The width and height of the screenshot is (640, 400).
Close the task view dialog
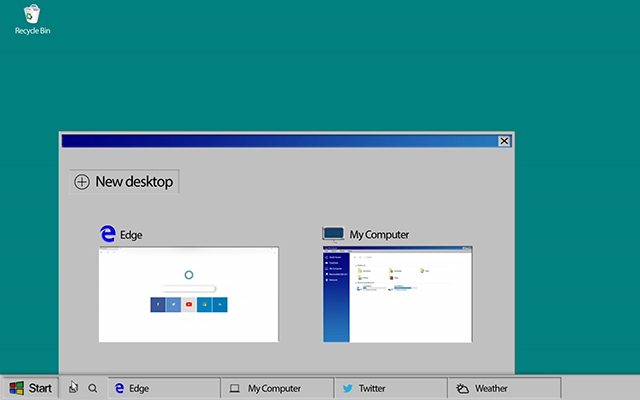point(504,141)
